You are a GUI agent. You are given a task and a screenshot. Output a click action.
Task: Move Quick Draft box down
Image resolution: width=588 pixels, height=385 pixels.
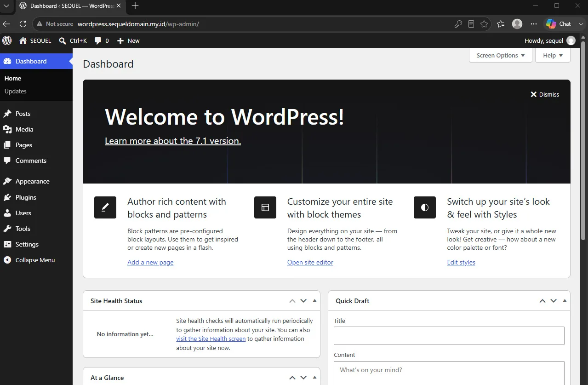click(x=554, y=301)
